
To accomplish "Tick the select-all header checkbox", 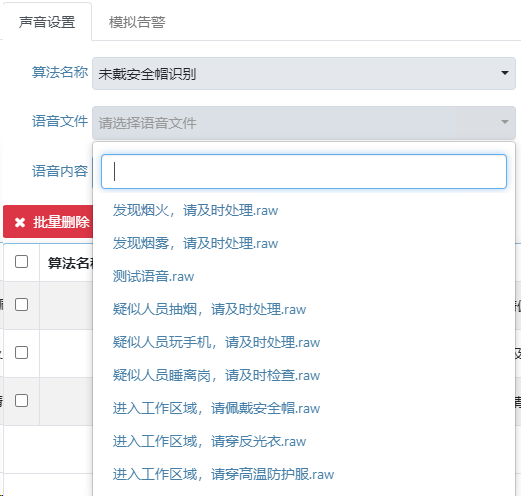I will pyautogui.click(x=21, y=262).
